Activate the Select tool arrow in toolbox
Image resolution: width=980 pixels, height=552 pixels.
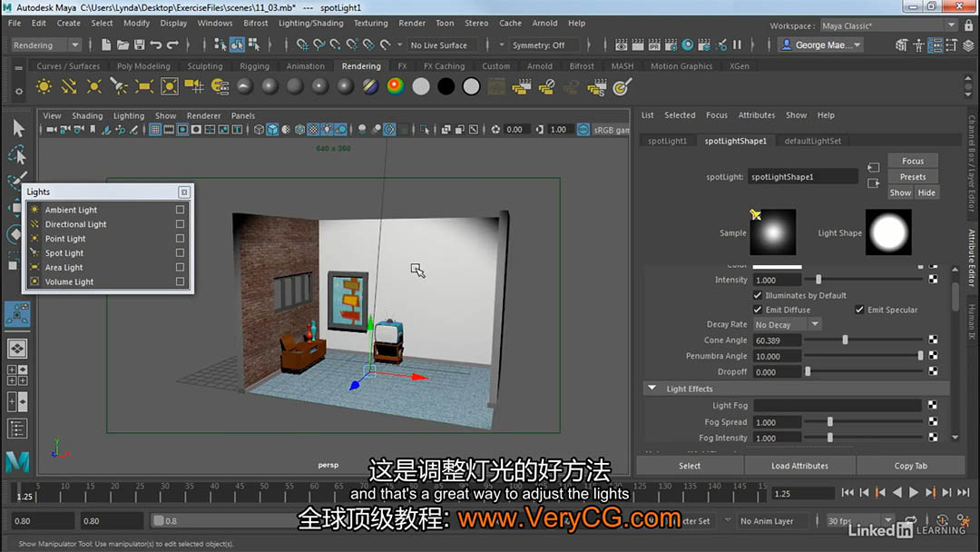click(x=17, y=128)
